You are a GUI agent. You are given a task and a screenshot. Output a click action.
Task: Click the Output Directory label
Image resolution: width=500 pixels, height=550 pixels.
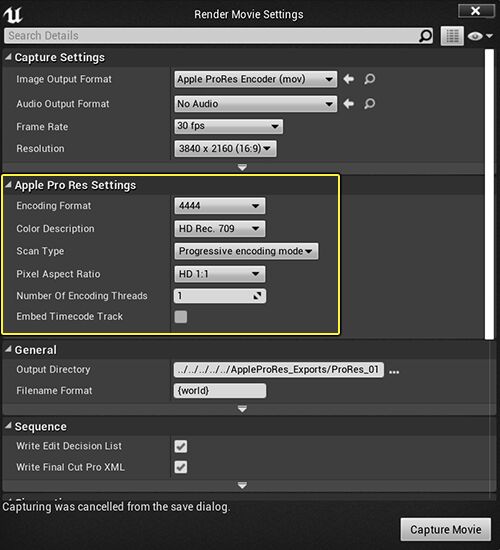coord(53,369)
